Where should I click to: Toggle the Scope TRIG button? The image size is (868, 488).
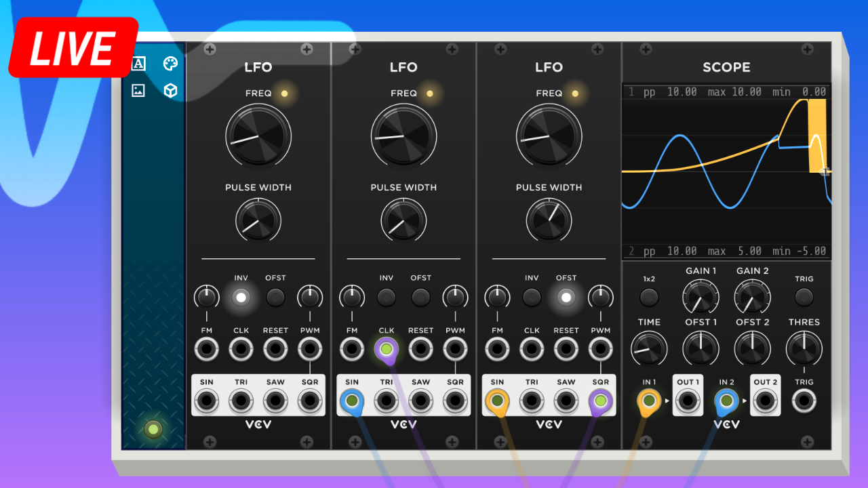[804, 297]
